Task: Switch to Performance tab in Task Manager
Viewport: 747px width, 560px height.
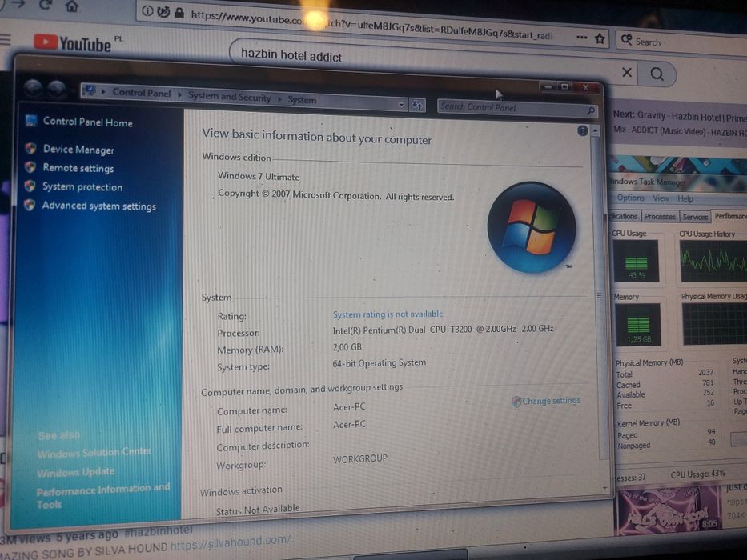Action: pos(729,217)
